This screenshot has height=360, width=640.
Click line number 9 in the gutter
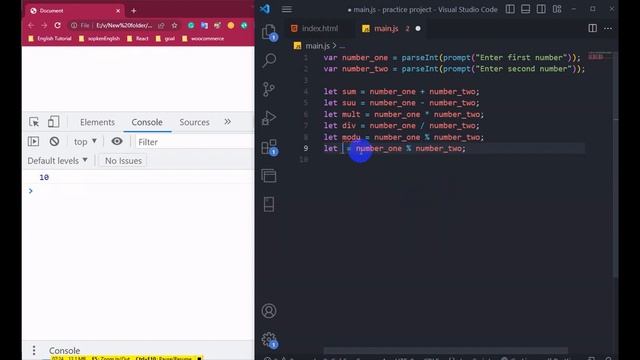pyautogui.click(x=306, y=148)
